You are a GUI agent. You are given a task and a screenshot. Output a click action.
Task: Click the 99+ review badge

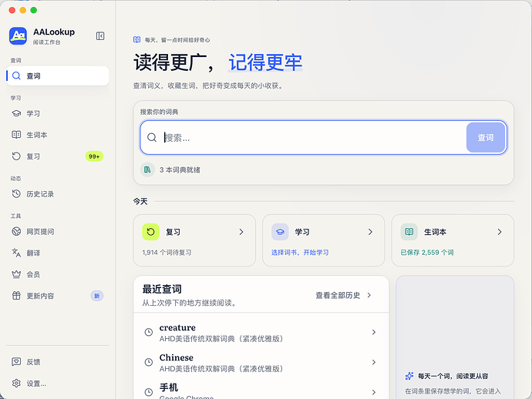(x=94, y=156)
